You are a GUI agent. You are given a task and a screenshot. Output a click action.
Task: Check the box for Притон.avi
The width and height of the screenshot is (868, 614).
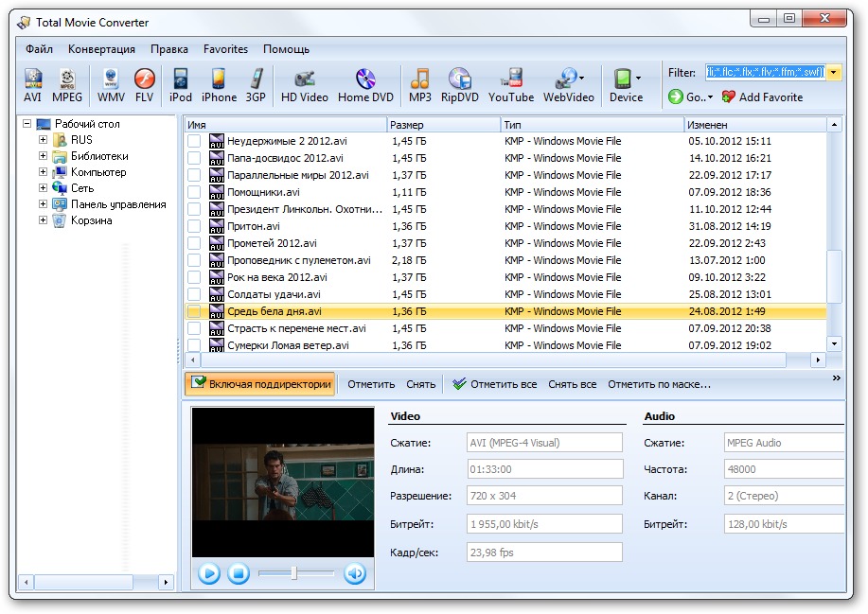pyautogui.click(x=194, y=226)
